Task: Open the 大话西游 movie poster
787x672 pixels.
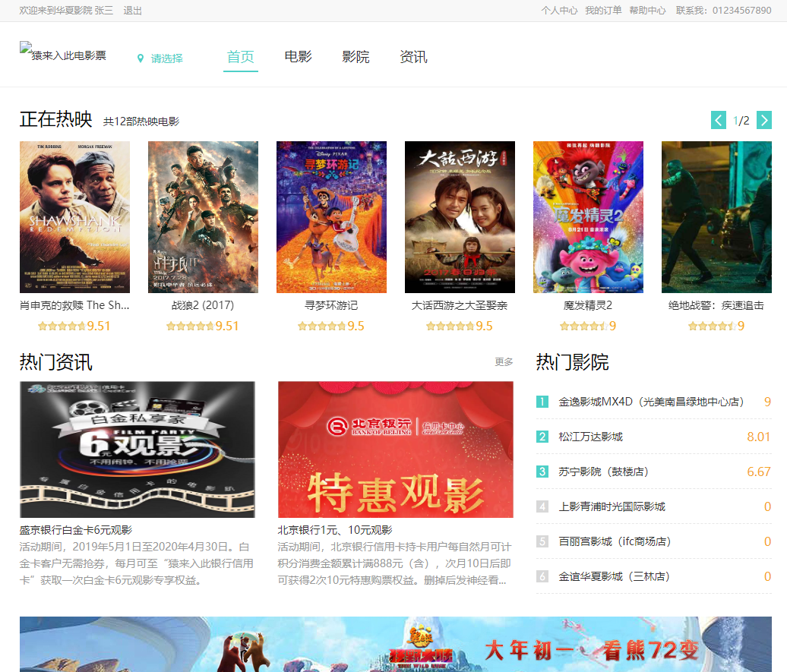Action: [460, 217]
